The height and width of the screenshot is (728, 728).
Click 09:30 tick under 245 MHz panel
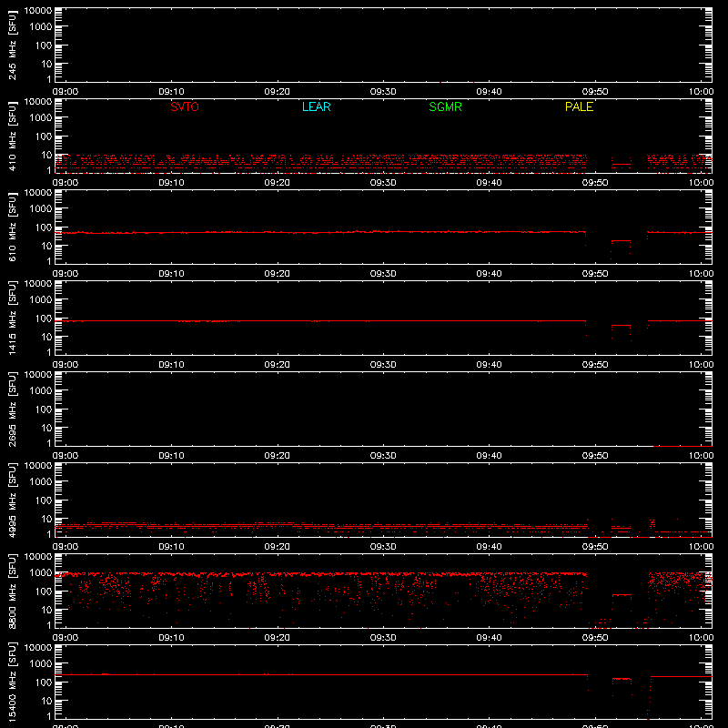coord(383,92)
